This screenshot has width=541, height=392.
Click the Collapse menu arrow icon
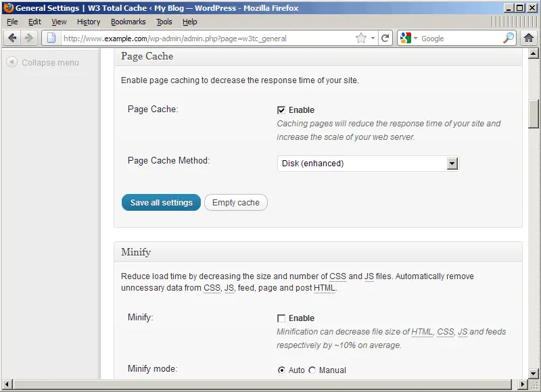click(x=11, y=62)
